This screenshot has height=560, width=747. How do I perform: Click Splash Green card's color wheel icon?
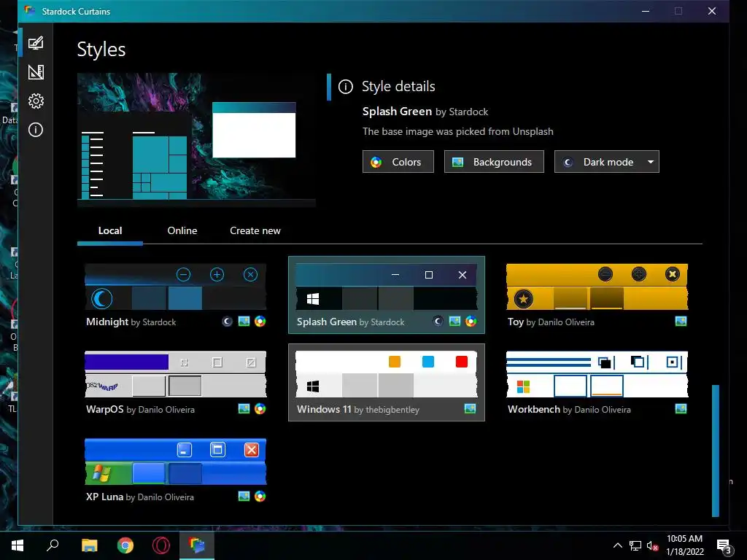(471, 321)
